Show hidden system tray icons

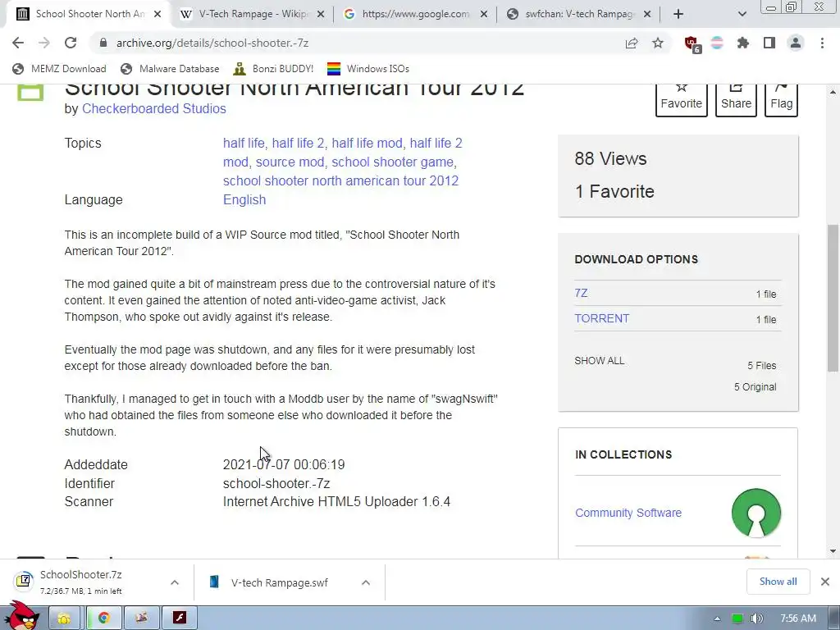717,619
